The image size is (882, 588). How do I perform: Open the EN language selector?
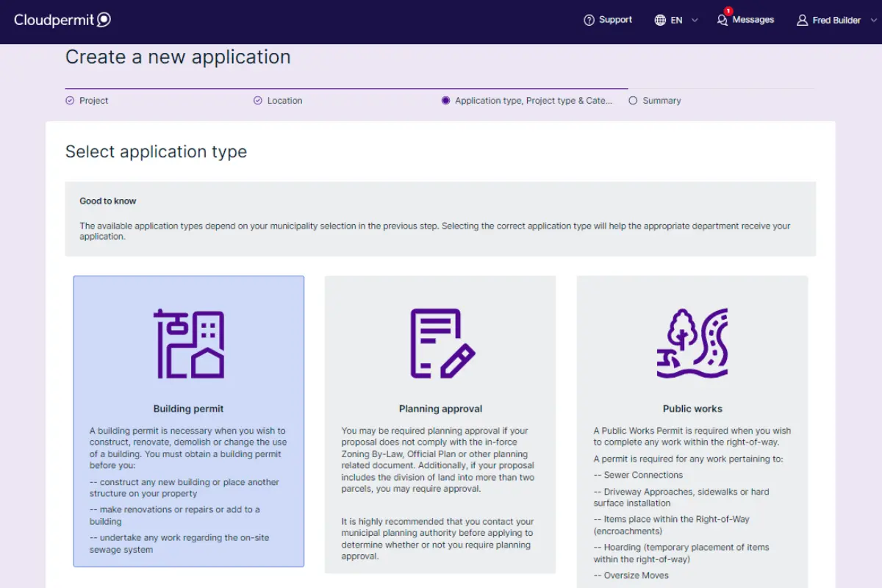[x=676, y=21]
